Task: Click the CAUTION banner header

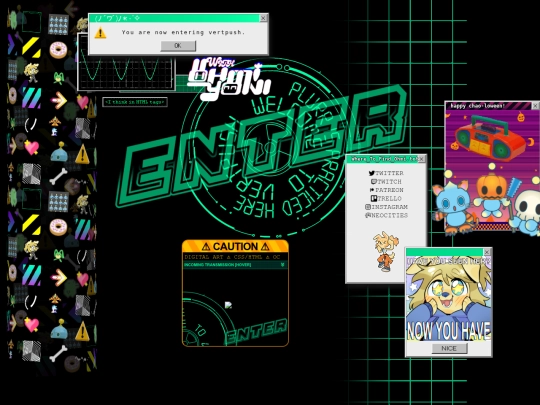Action: [235, 247]
